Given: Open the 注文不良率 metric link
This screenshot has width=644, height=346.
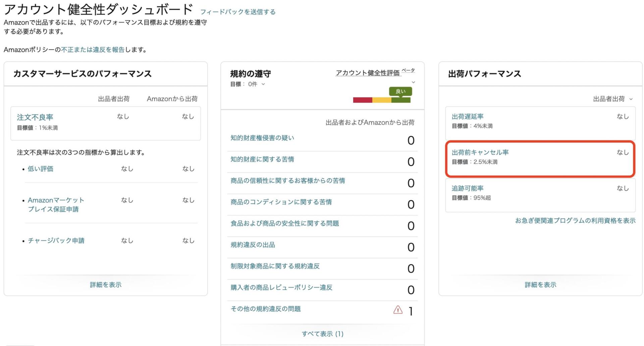Looking at the screenshot, I should [35, 117].
